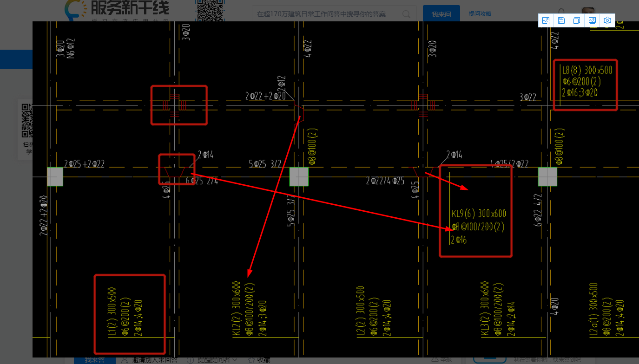Image resolution: width=639 pixels, height=364 pixels.
Task: Click the copy icon in the image viewer toolbar
Action: (x=577, y=20)
